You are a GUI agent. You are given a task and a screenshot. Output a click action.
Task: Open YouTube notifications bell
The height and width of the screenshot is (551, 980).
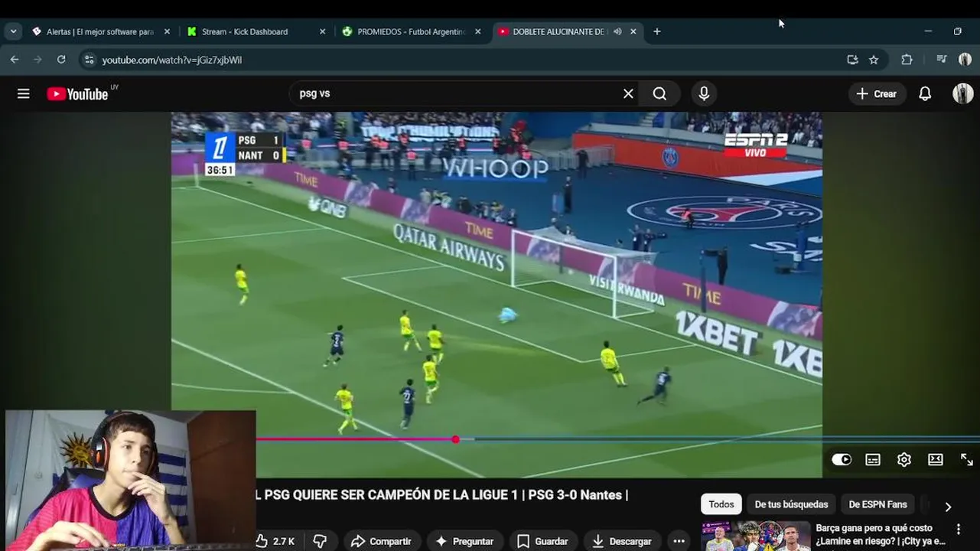point(925,93)
